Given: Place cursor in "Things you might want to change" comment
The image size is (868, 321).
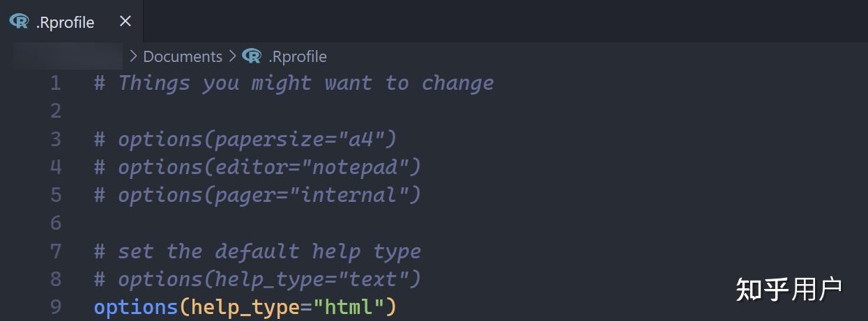Looking at the screenshot, I should (305, 83).
